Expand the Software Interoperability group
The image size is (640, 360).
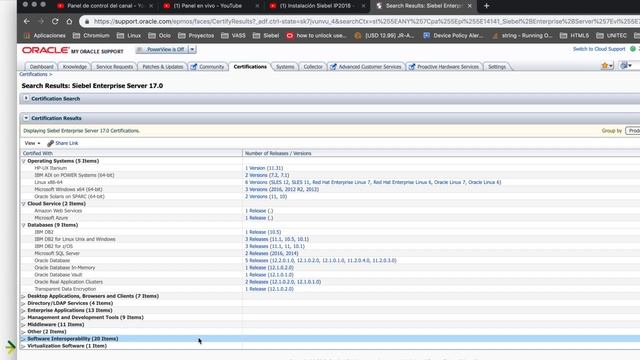coord(24,339)
